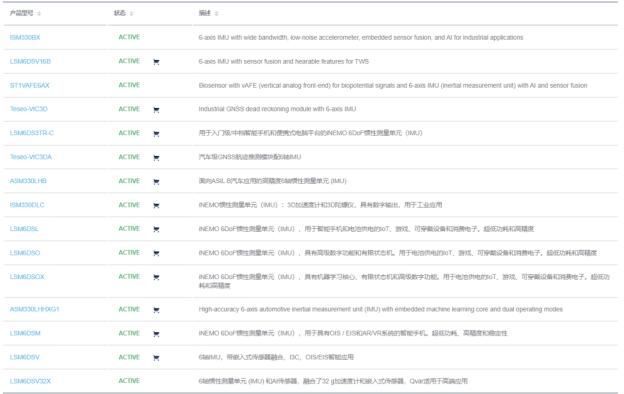This screenshot has width=624, height=394.
Task: Open the Teseo-VIC3DA product link
Action: [x=31, y=157]
